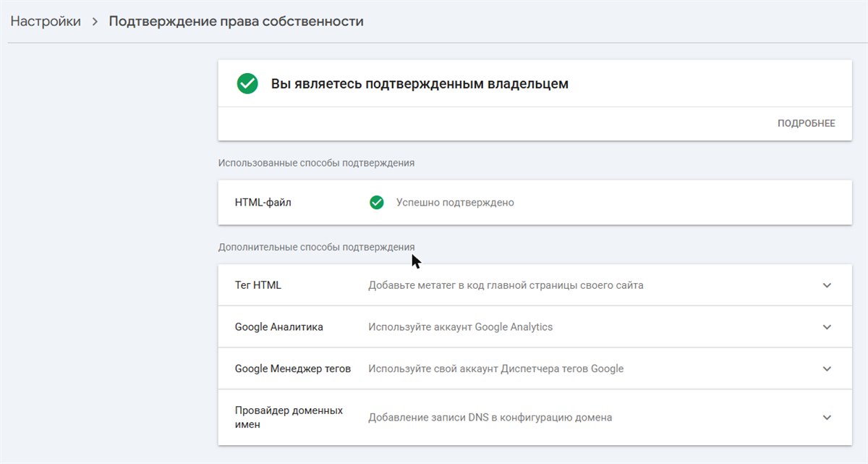Expand the Тег HTML row chevron
Image resolution: width=868 pixels, height=464 pixels.
827,285
